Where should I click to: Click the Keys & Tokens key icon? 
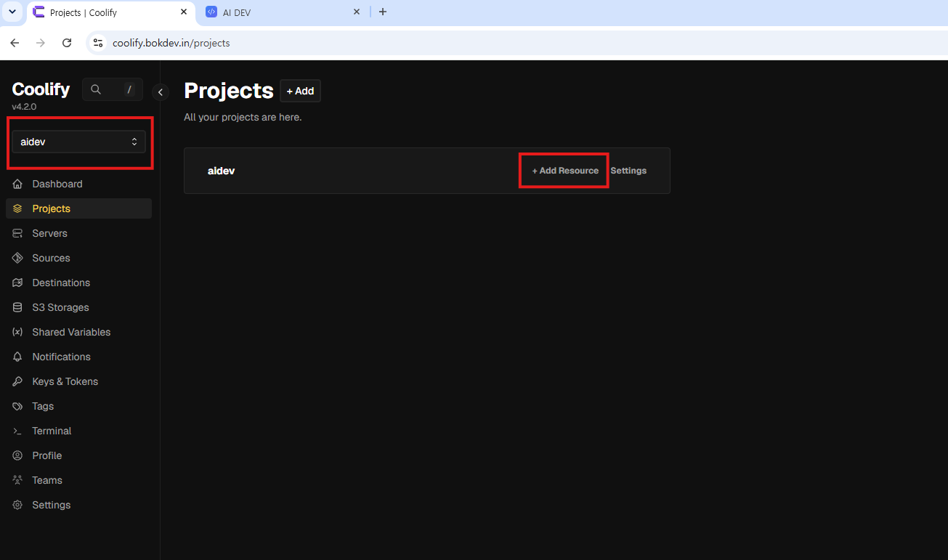click(17, 381)
